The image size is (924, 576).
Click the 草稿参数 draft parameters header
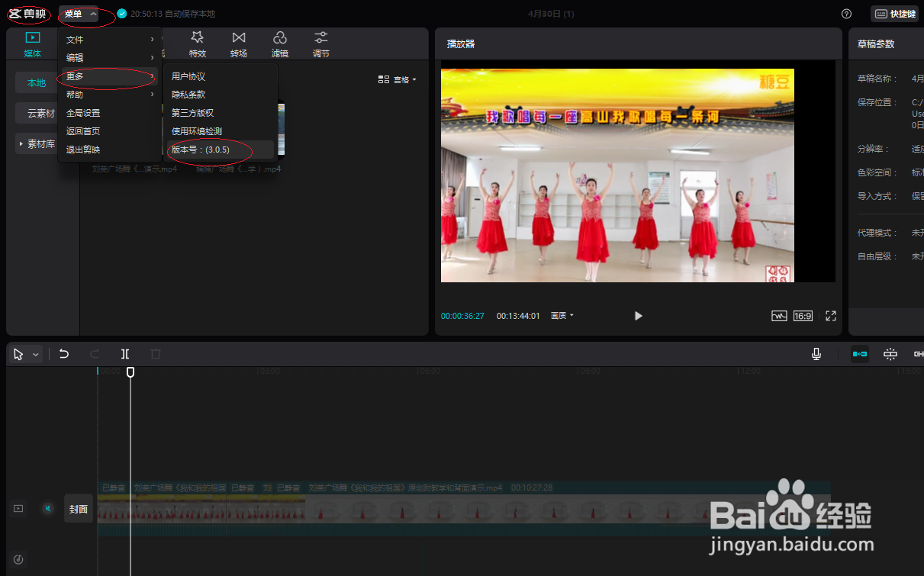point(876,44)
